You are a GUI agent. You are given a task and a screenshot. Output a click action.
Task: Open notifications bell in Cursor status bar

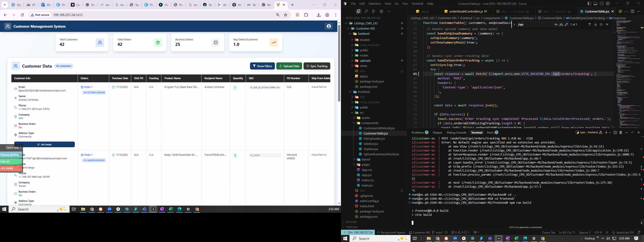click(639, 232)
